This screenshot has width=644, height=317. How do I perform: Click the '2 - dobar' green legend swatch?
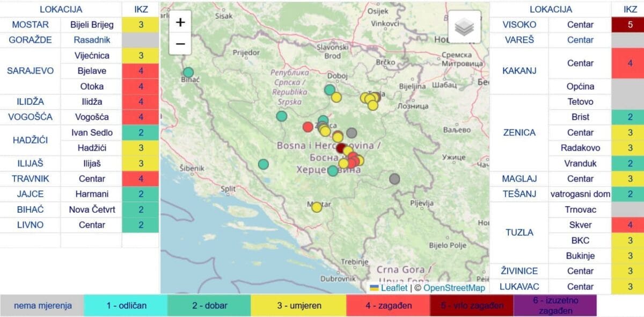coord(209,306)
